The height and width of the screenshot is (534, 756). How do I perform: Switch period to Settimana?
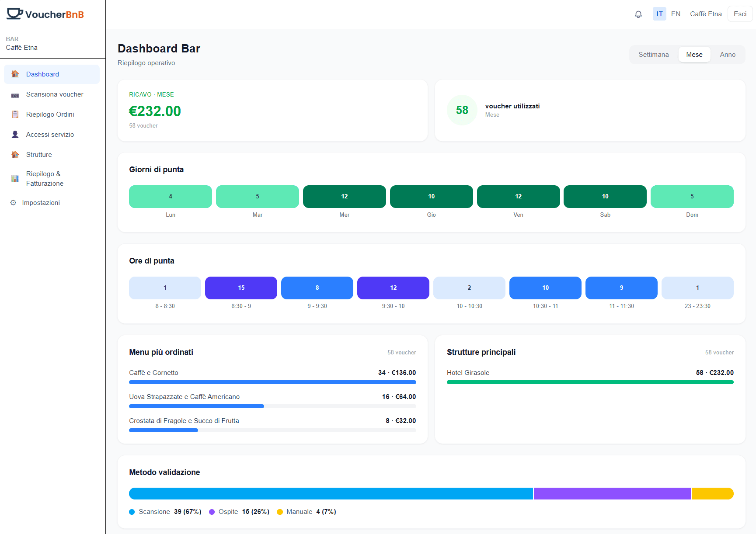(653, 55)
